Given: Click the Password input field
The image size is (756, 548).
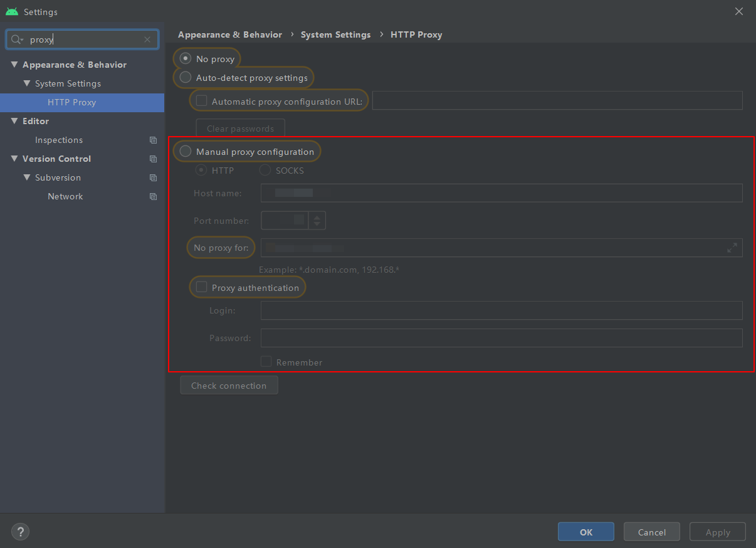Looking at the screenshot, I should [x=501, y=338].
